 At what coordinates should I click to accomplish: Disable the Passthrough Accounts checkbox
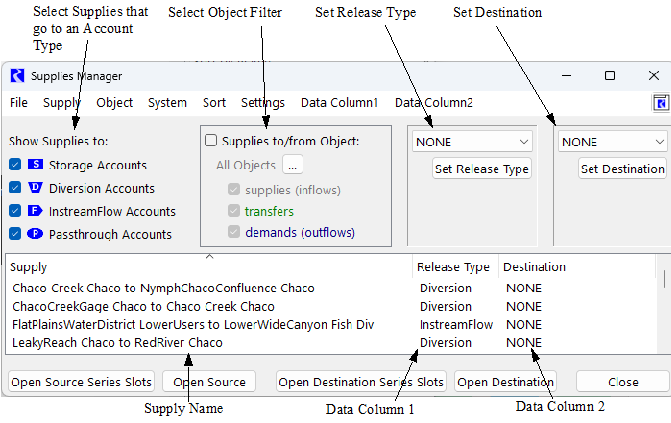(x=15, y=234)
